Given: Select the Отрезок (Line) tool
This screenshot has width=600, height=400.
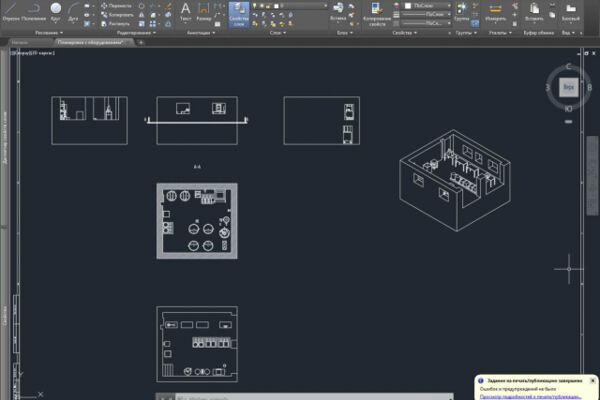Looking at the screenshot, I should click(11, 11).
